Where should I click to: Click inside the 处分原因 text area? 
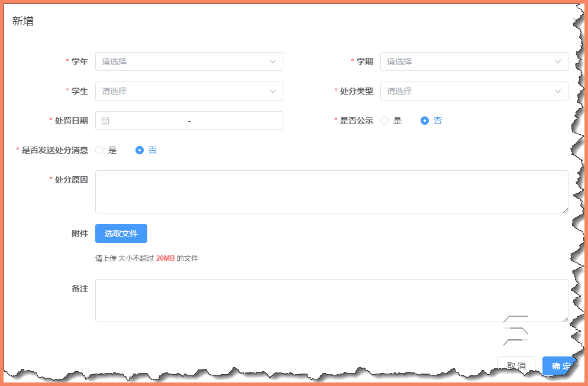(331, 191)
